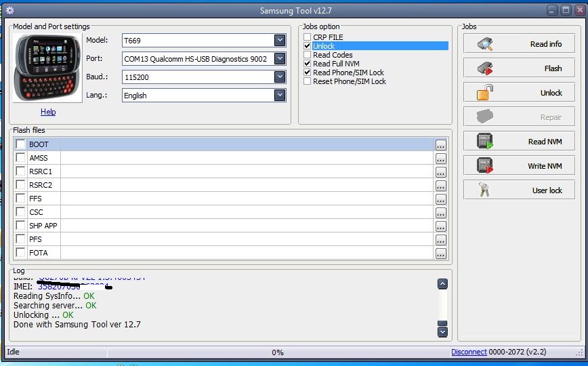The image size is (588, 366).
Task: Browse for AMSS flash file
Action: pyautogui.click(x=440, y=159)
